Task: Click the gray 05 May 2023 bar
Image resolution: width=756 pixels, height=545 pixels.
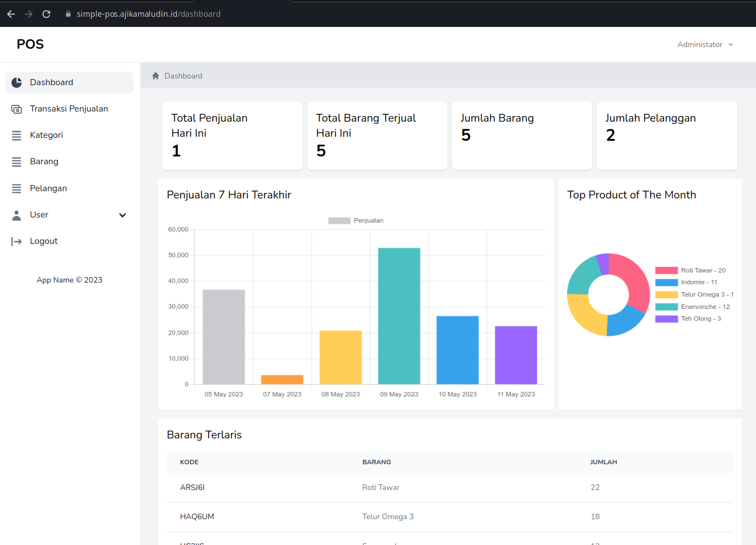Action: (x=224, y=337)
